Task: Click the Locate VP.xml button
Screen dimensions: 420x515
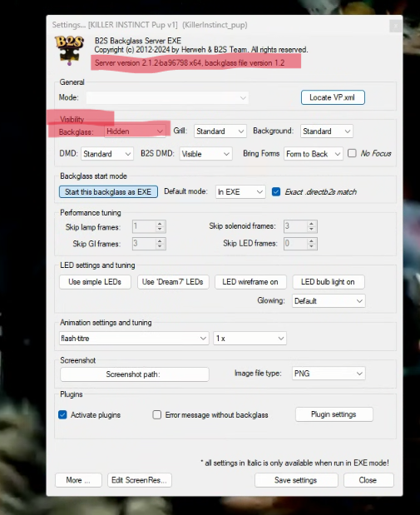Action: (x=333, y=97)
